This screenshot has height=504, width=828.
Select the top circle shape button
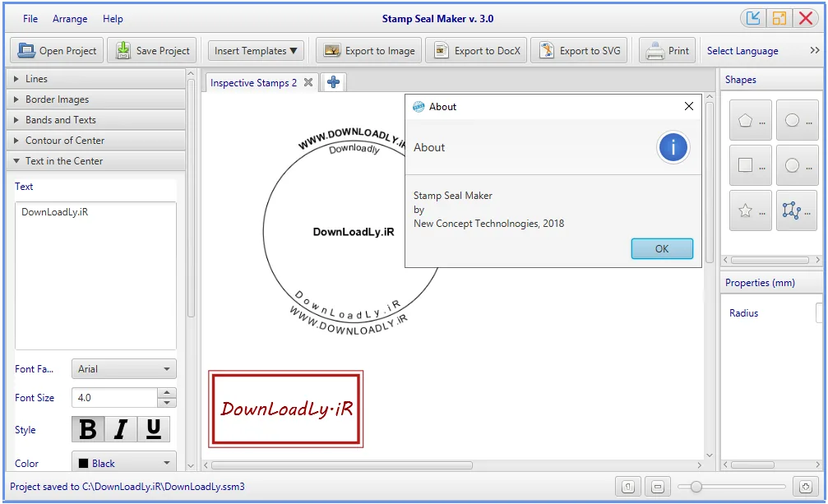tap(798, 120)
